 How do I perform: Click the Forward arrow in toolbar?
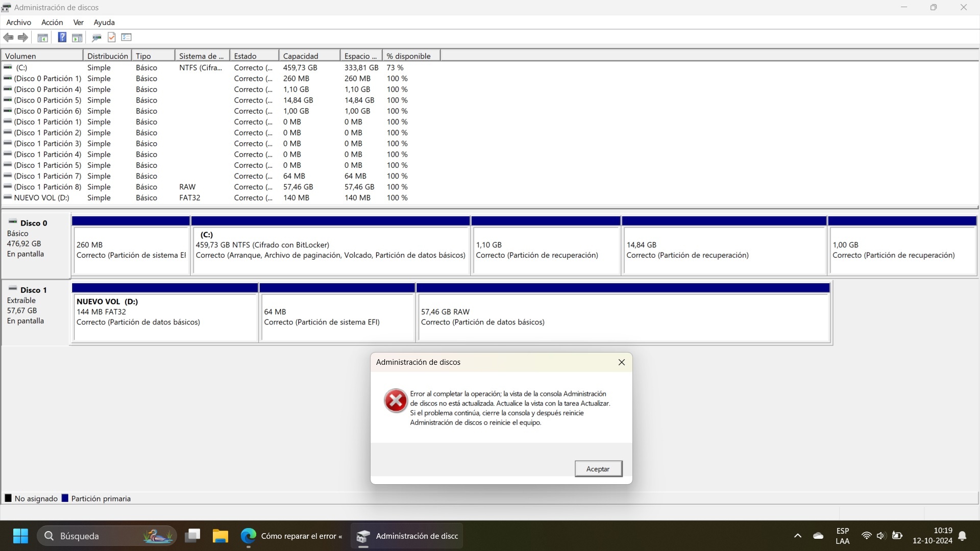tap(23, 37)
